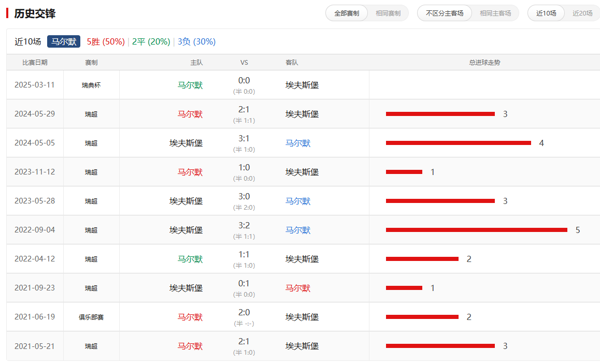Click 瑞典杯 competition label
This screenshot has width=600, height=364.
(91, 85)
